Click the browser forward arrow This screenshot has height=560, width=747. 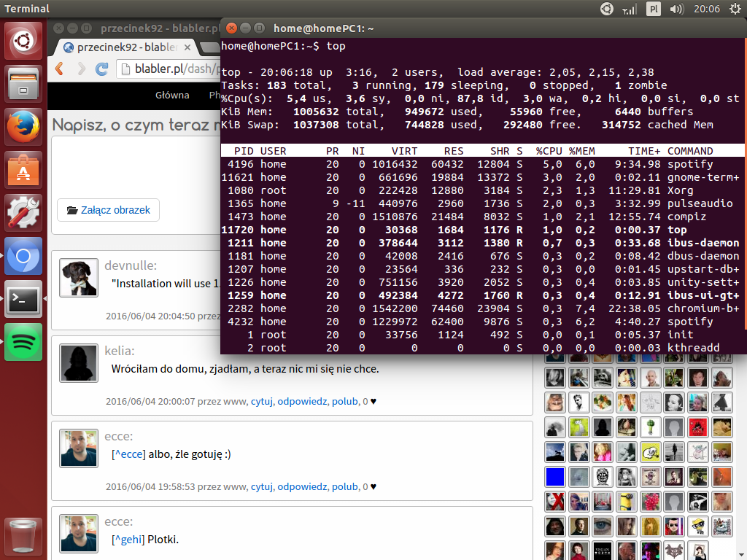click(81, 69)
